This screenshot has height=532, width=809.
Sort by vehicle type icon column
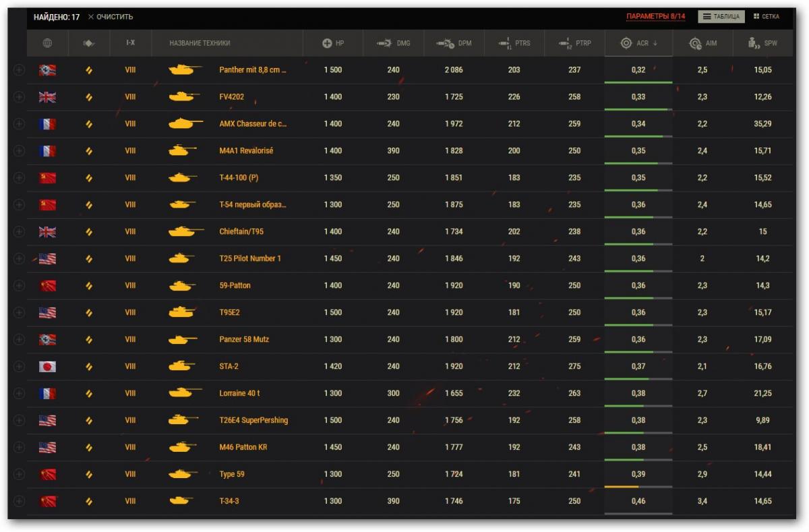[x=89, y=43]
